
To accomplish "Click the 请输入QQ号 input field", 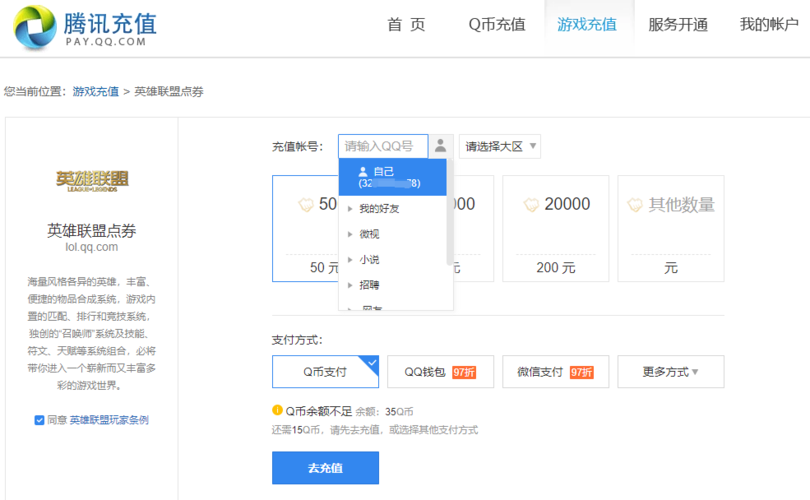I will click(x=383, y=146).
